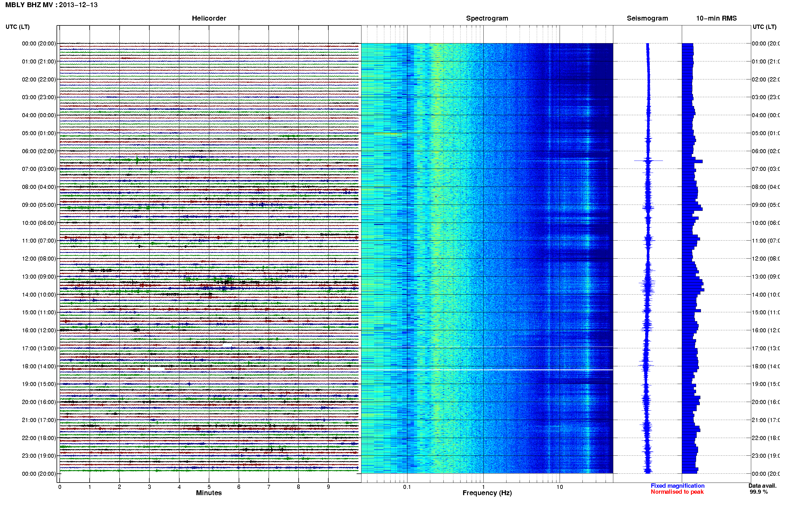This screenshot has height=508, width=812.
Task: Click left time label 20:00 (16:00)
Action: pyautogui.click(x=39, y=402)
